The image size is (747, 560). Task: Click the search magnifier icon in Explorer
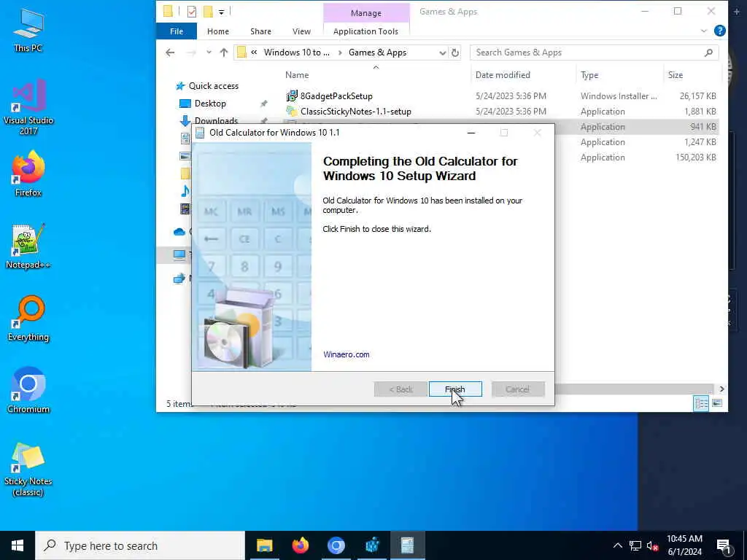pos(709,52)
